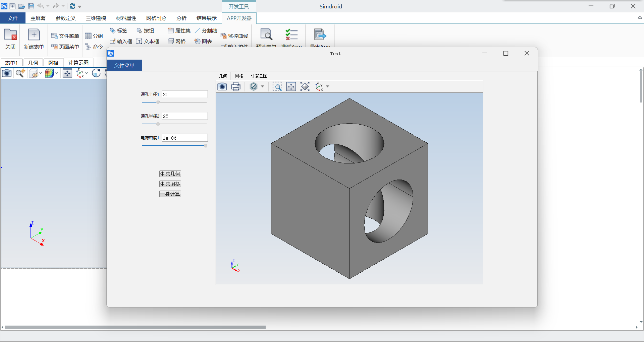This screenshot has height=342, width=644.
Task: Click the 通孔半径2 slider handle
Action: 158,124
